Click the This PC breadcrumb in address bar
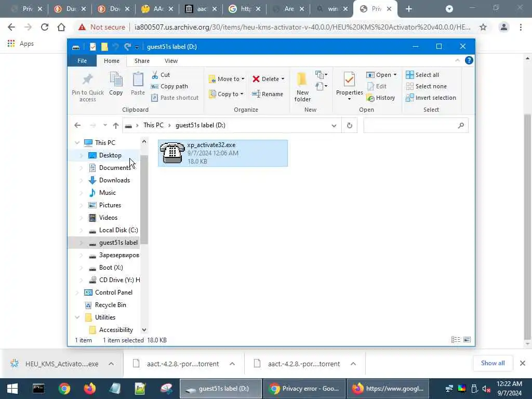This screenshot has width=532, height=399. [x=153, y=125]
